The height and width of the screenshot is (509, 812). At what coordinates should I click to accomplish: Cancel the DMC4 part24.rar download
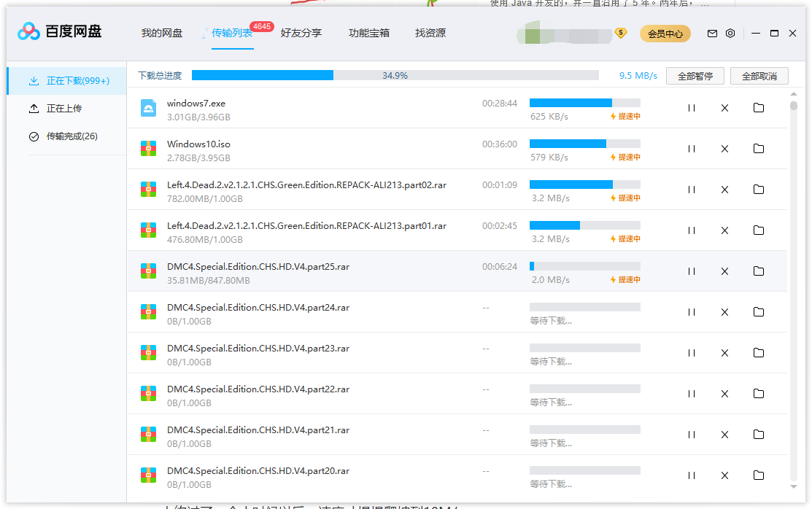click(x=724, y=311)
